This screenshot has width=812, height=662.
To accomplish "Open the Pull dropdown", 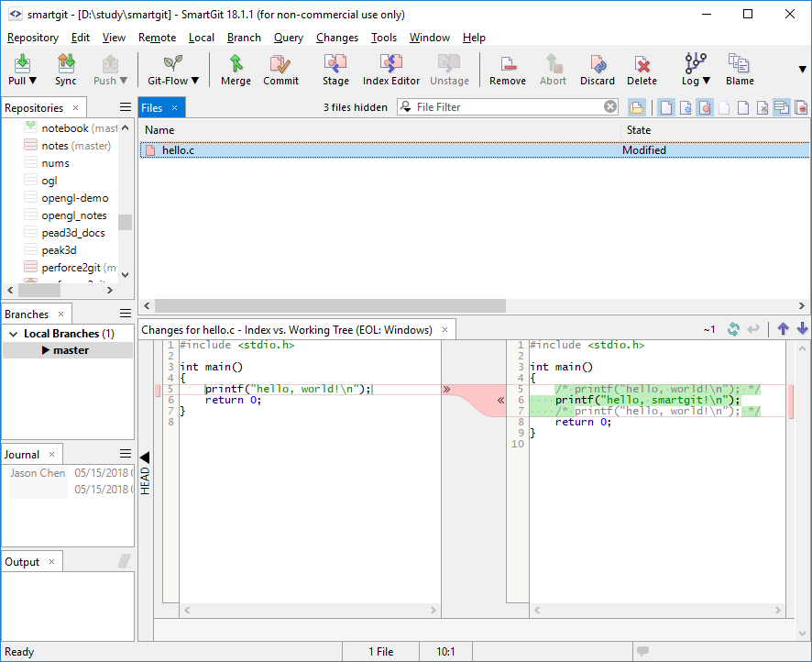I will coord(33,81).
